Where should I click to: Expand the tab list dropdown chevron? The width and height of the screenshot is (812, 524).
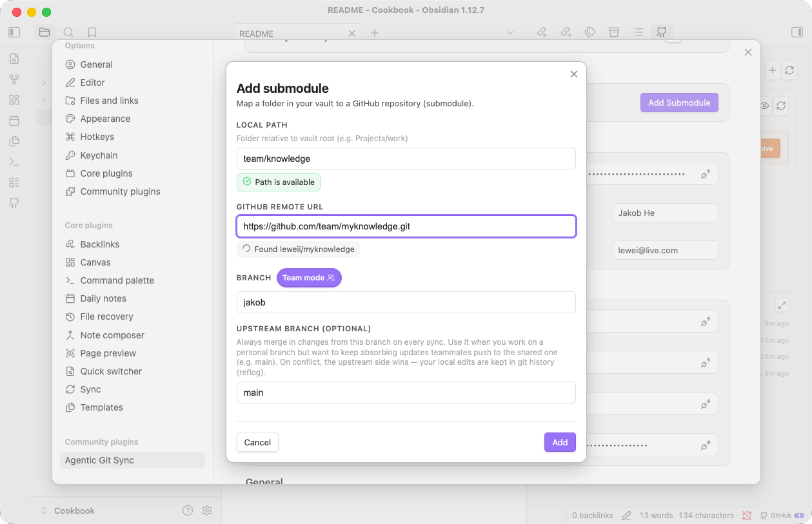pyautogui.click(x=510, y=33)
